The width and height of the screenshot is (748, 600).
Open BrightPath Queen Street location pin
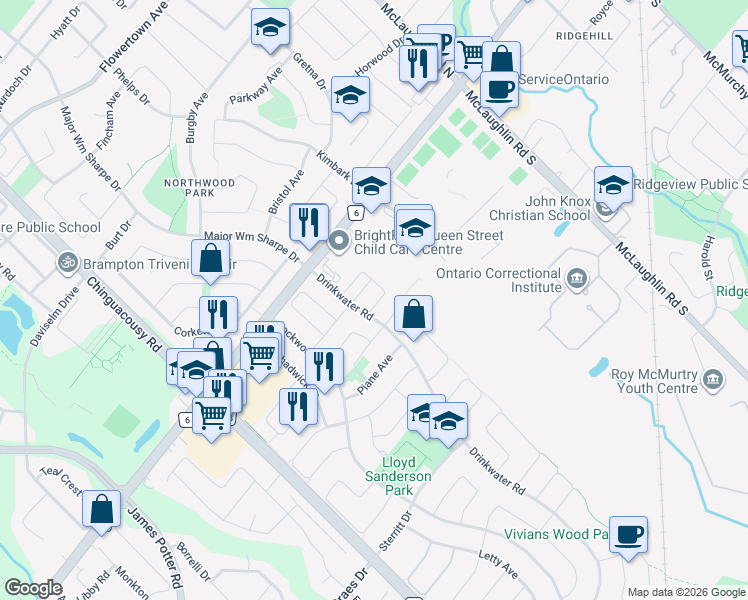339,240
